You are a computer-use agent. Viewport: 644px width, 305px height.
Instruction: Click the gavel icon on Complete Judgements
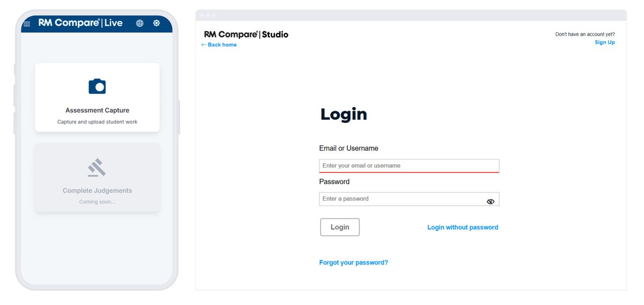click(97, 168)
